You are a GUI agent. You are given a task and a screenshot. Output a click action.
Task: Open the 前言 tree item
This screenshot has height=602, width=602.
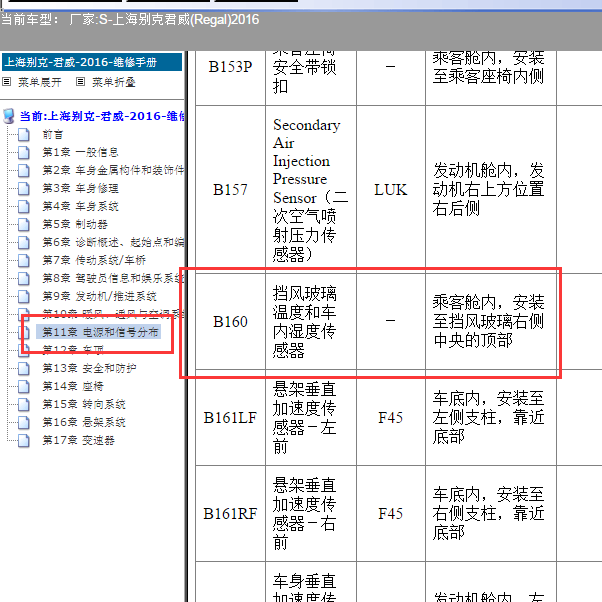tap(53, 134)
